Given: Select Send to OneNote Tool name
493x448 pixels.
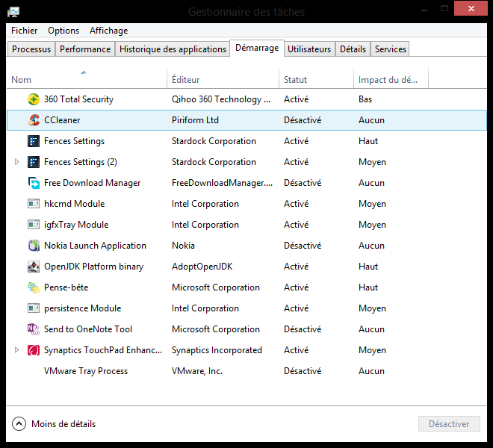Looking at the screenshot, I should [x=88, y=329].
